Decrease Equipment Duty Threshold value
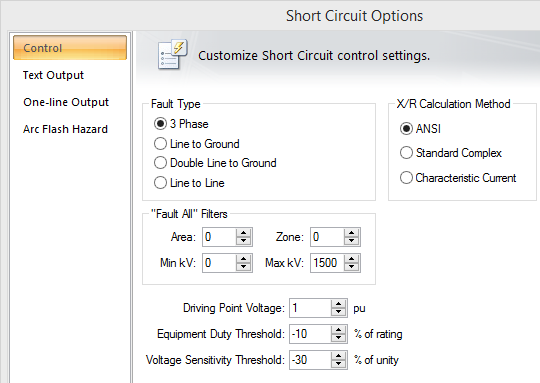 tap(339, 338)
